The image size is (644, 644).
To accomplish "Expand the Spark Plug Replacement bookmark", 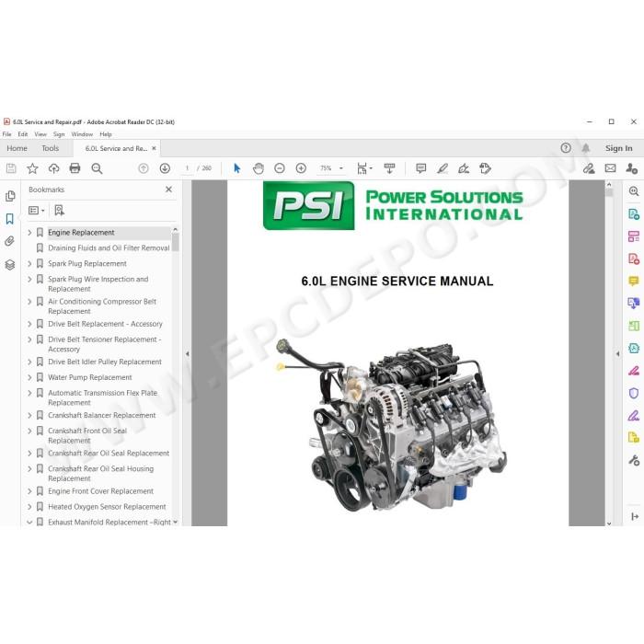I will click(x=29, y=264).
